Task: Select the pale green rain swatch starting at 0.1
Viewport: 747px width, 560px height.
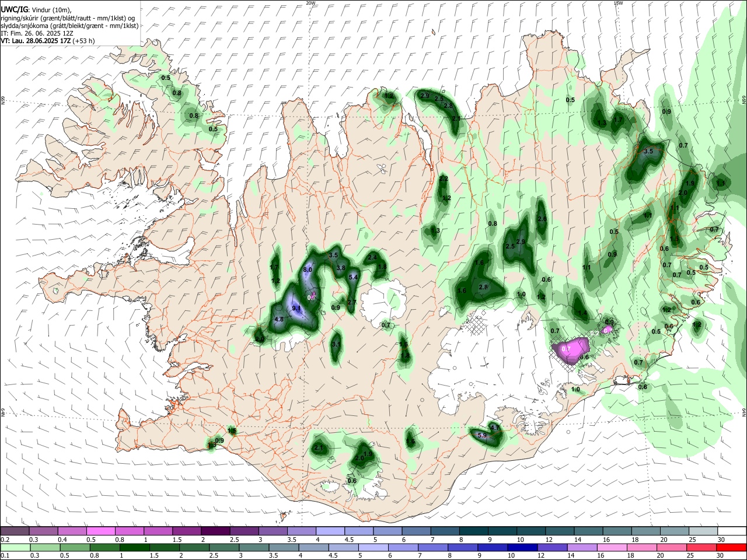Action: point(15,547)
